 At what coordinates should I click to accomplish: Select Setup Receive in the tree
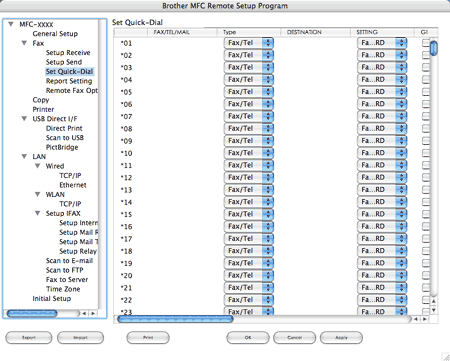pos(68,53)
